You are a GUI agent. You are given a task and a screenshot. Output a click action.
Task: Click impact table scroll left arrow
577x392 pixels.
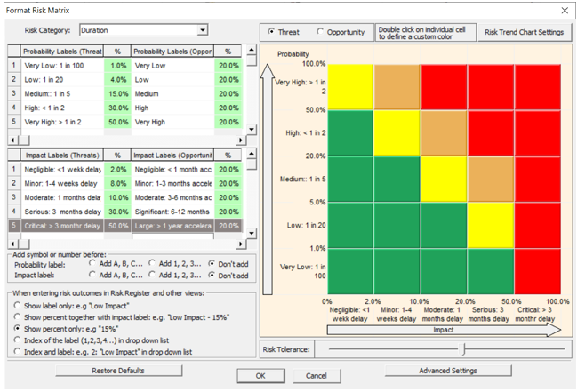click(x=13, y=244)
